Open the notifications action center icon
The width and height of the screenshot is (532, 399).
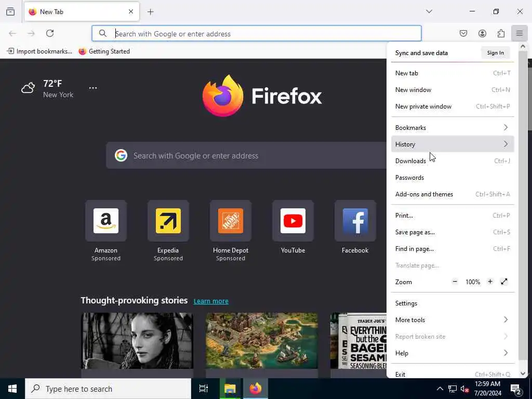[x=516, y=389]
